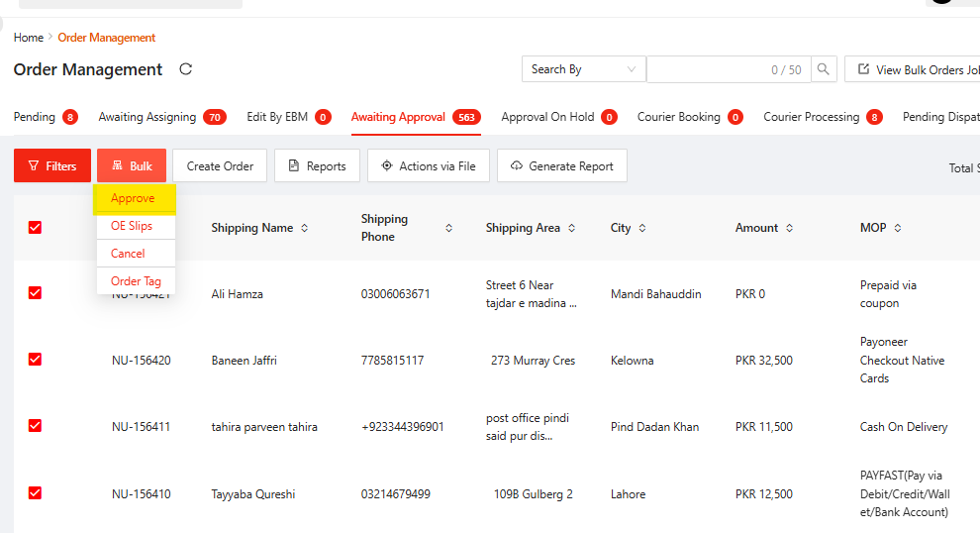Open the Filters panel
The width and height of the screenshot is (980, 533).
click(52, 165)
